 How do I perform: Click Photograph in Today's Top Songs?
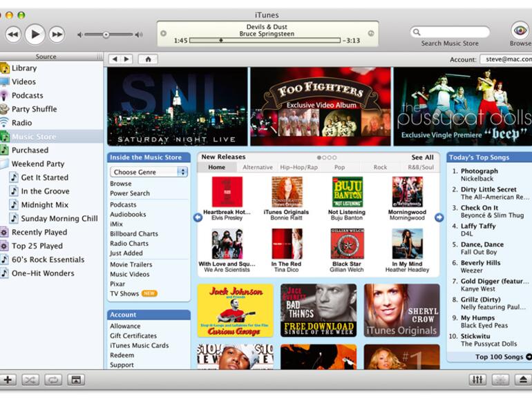tap(479, 171)
